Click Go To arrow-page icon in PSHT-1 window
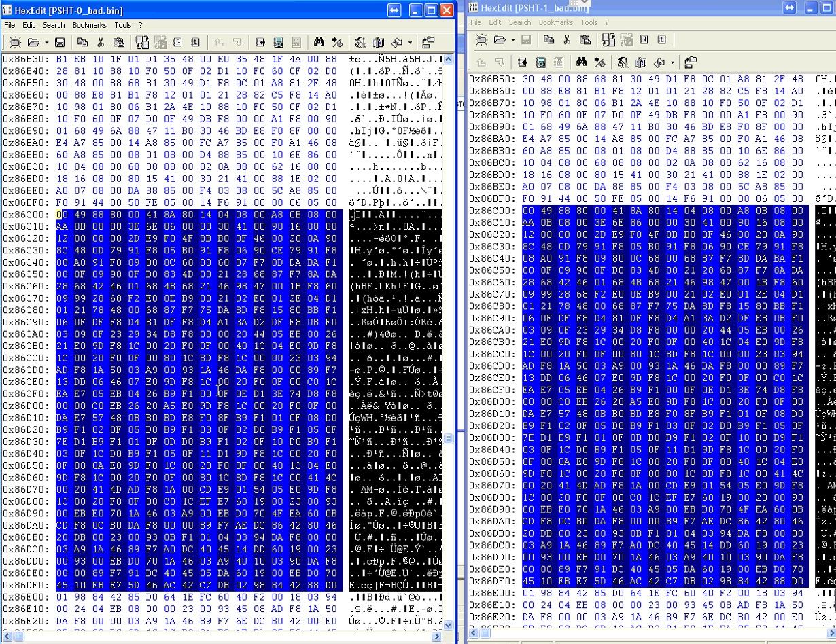Image resolution: width=836 pixels, height=644 pixels. pyautogui.click(x=523, y=62)
